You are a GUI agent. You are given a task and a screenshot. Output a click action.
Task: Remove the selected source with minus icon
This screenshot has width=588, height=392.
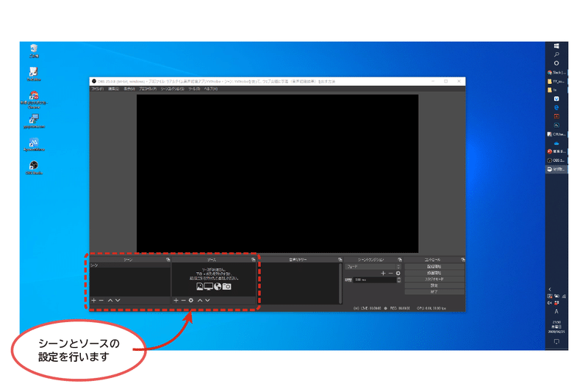click(x=183, y=301)
